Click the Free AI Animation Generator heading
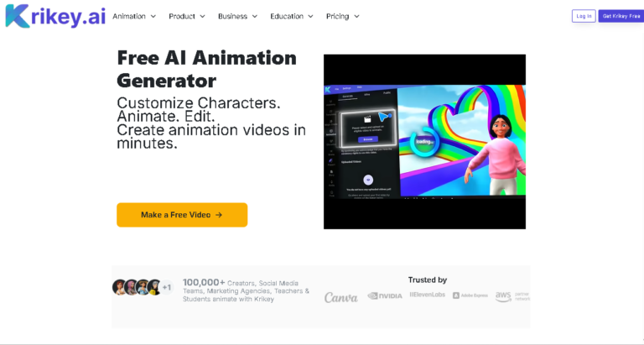The width and height of the screenshot is (644, 345). (x=206, y=69)
